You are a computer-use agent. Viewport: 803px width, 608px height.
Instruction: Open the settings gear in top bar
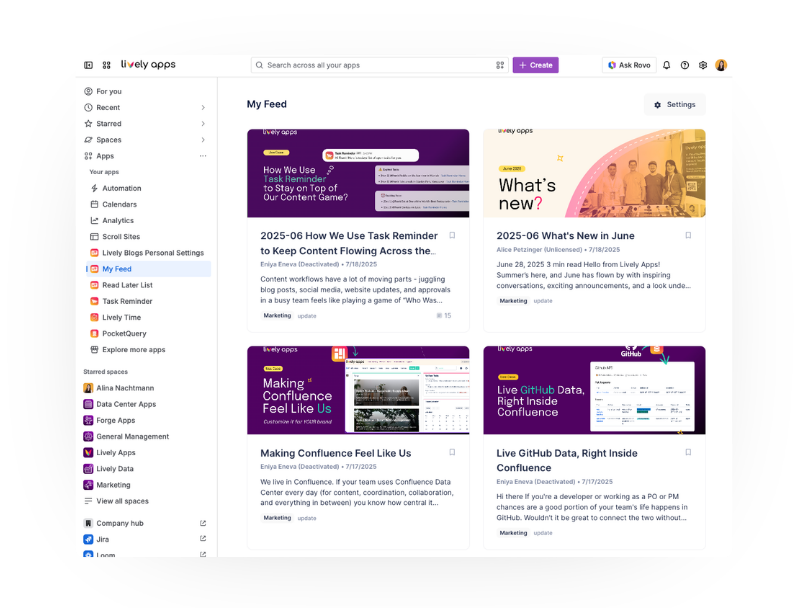(703, 65)
